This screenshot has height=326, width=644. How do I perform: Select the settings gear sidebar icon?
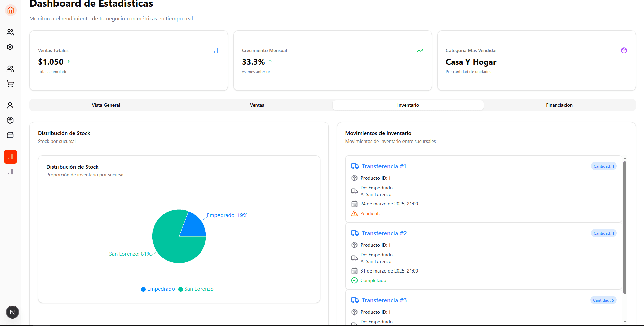(x=10, y=47)
